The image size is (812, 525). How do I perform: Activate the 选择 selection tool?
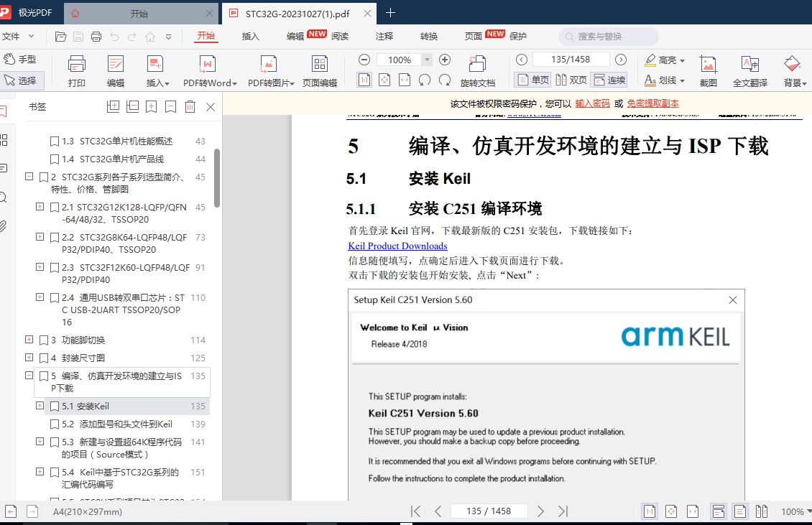point(22,80)
